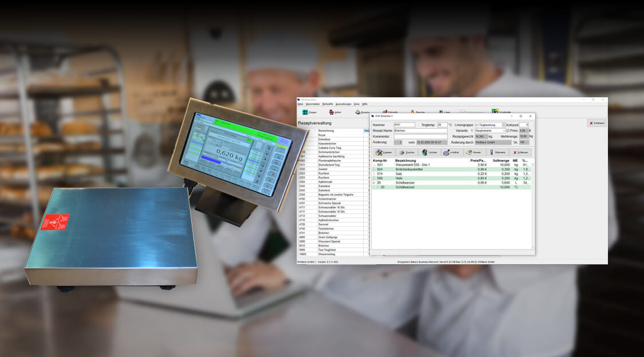
Task: Expand the Liniengruppe dropdown
Action: click(503, 125)
